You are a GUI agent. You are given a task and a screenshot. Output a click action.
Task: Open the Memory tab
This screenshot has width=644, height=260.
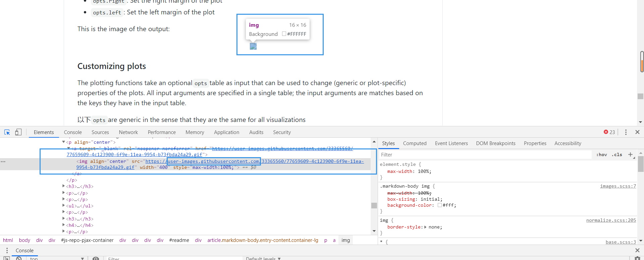(x=195, y=132)
